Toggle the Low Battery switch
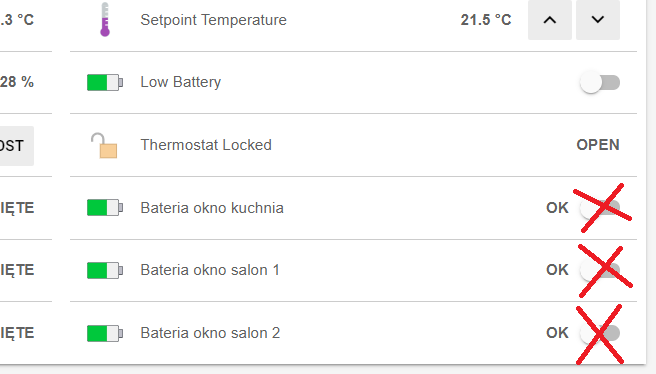656x374 pixels. 600,82
